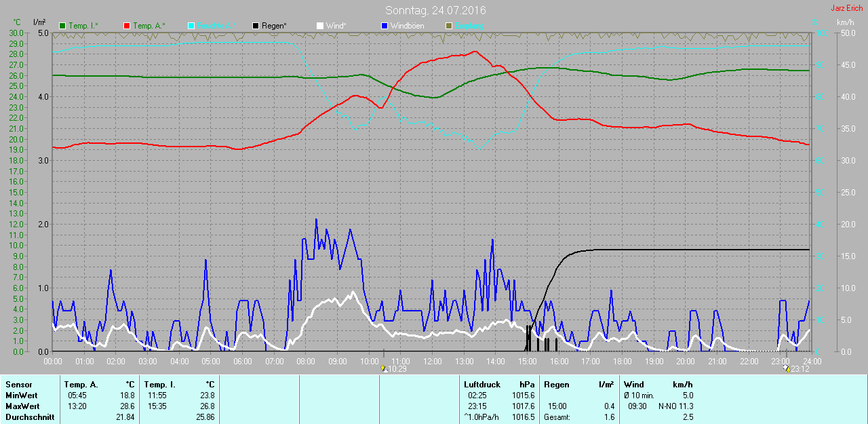Click the date title Sonntag, 24.07.2016
The image size is (868, 424).
pos(435,10)
